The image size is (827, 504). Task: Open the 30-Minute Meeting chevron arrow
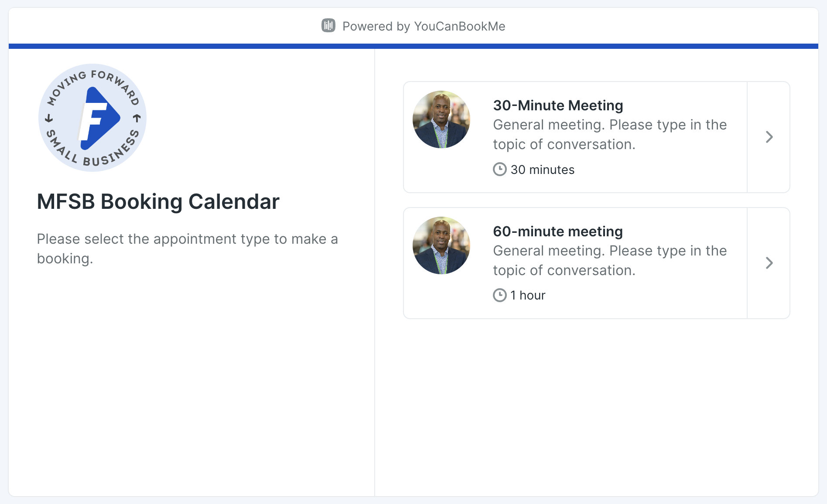[x=769, y=137]
